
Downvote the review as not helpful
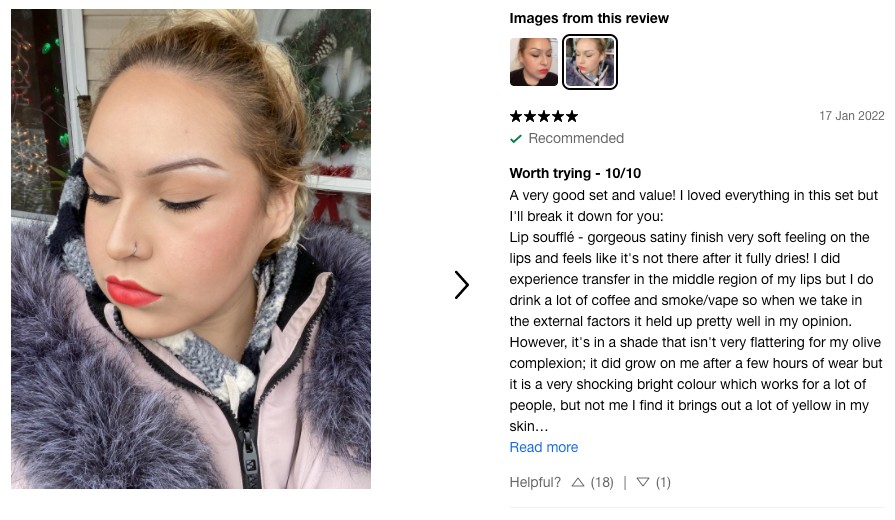point(643,482)
